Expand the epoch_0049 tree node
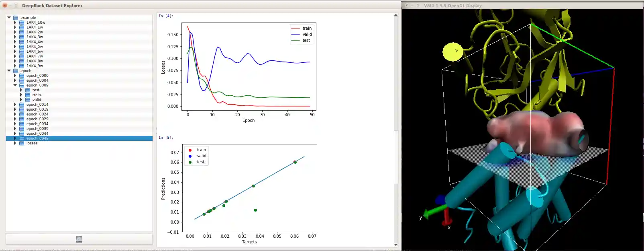This screenshot has width=644, height=251. click(15, 138)
